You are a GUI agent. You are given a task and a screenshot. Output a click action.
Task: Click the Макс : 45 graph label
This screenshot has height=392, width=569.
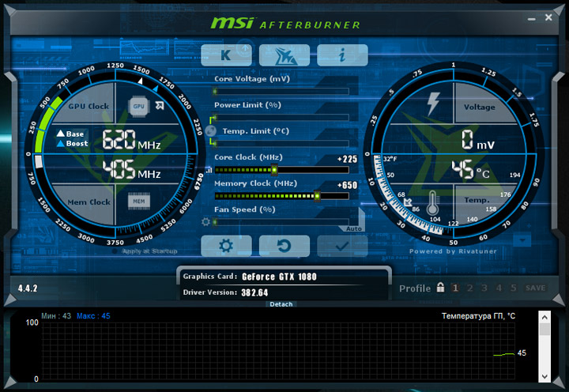(93, 316)
